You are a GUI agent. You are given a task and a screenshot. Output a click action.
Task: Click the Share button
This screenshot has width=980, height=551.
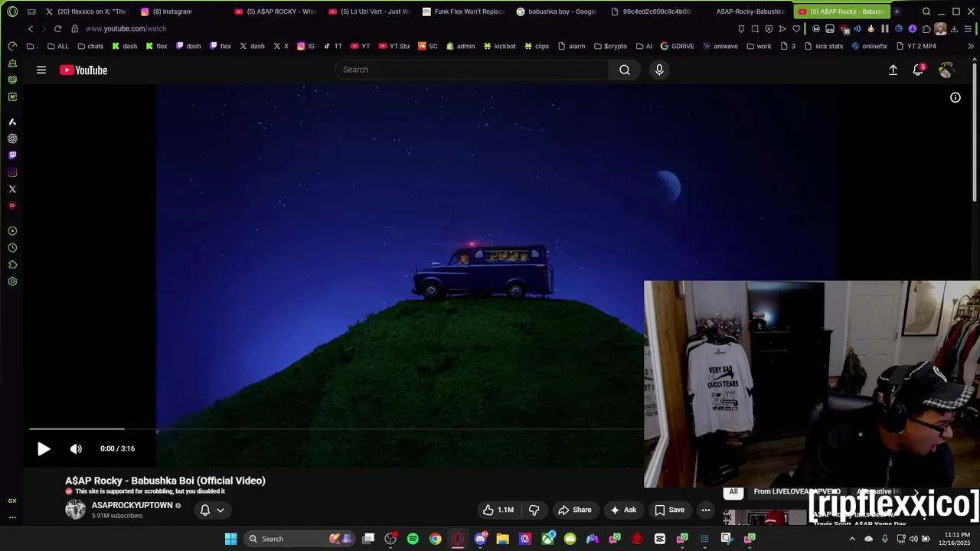[575, 510]
